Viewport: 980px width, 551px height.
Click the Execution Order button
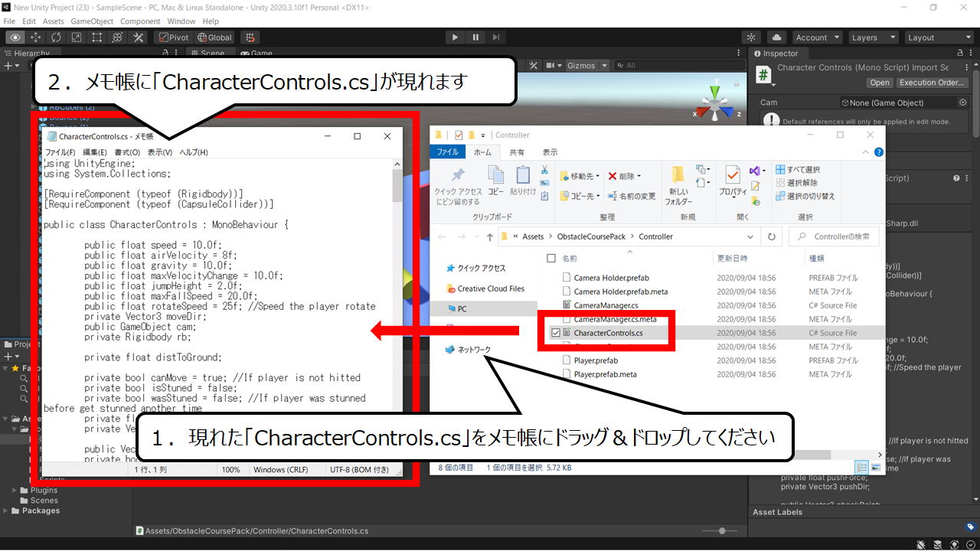click(x=932, y=83)
